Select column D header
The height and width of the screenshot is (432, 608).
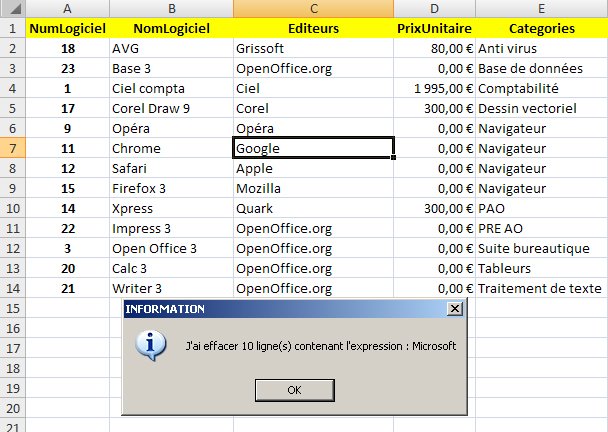pos(434,9)
